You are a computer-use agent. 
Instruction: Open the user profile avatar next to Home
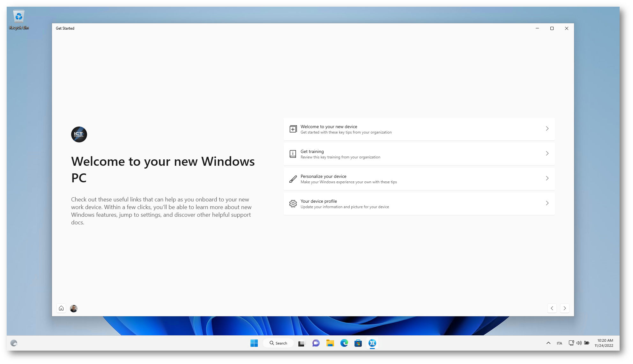(x=74, y=308)
